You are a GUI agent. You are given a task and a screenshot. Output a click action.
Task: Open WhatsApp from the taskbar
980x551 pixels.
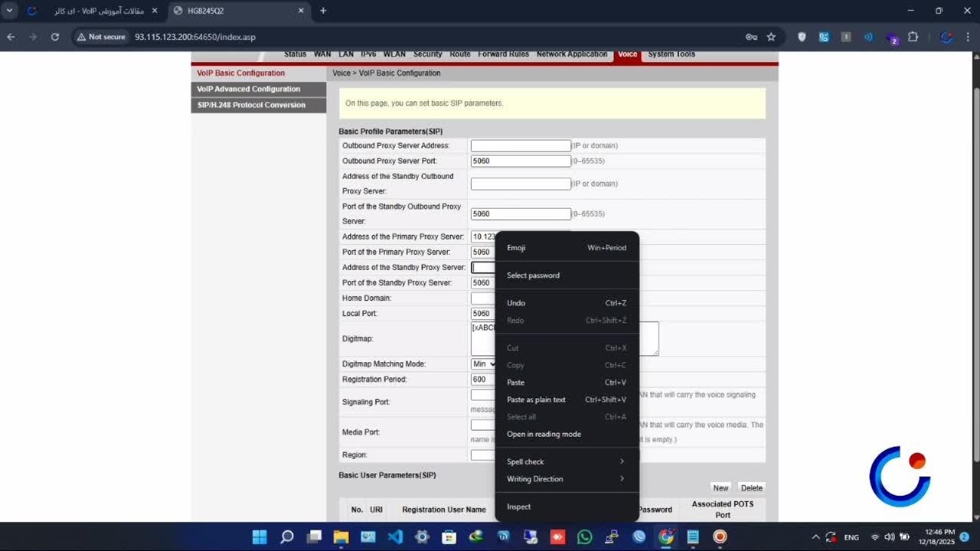click(x=585, y=537)
